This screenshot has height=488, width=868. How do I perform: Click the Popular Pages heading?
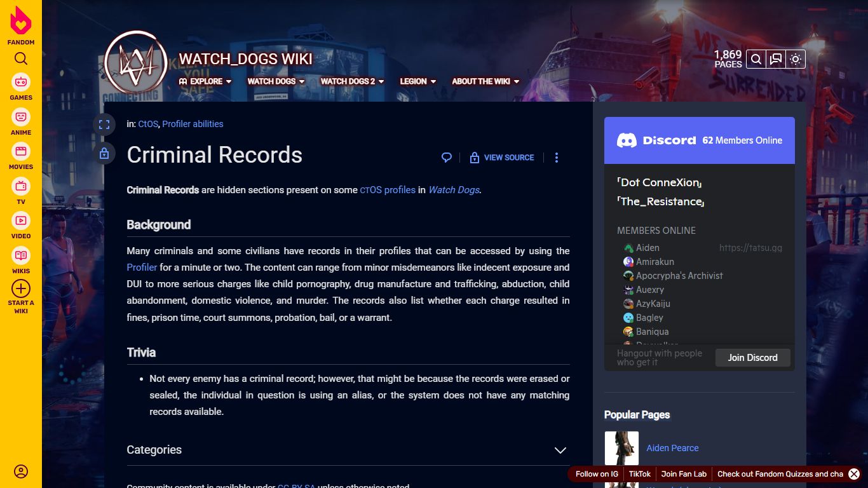coord(637,415)
